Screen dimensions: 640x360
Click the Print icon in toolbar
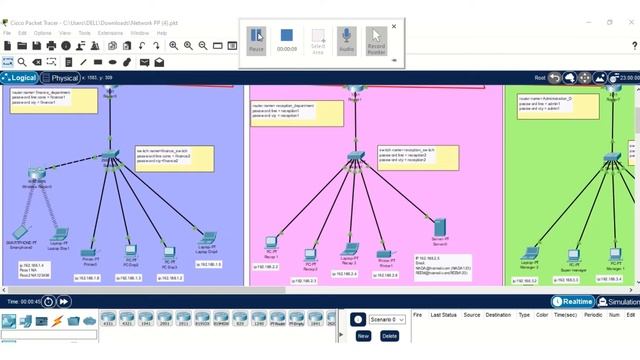pos(51,46)
